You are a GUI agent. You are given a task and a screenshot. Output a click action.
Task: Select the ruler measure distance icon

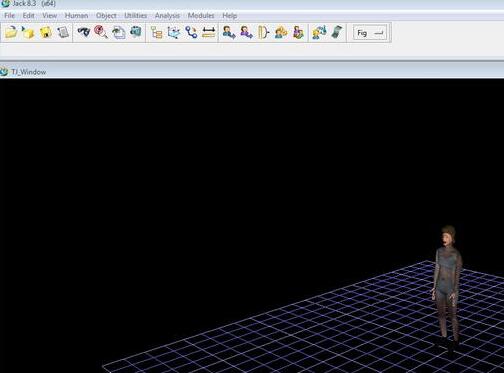click(x=209, y=32)
